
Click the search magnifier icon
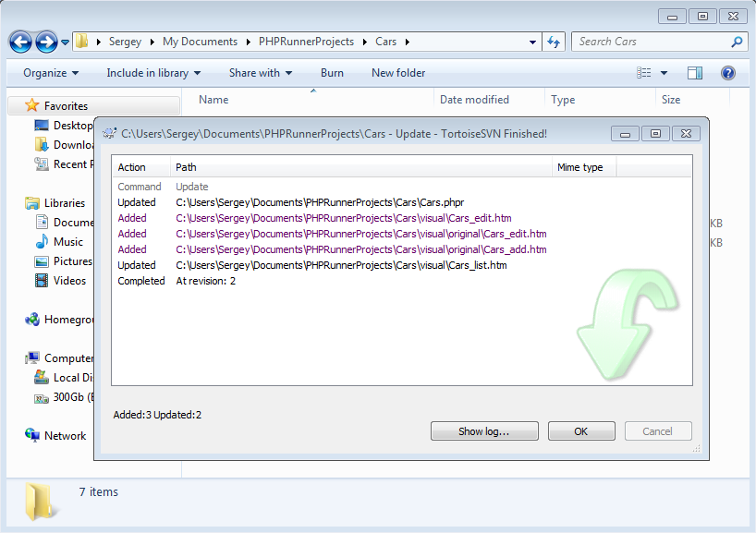click(x=737, y=42)
